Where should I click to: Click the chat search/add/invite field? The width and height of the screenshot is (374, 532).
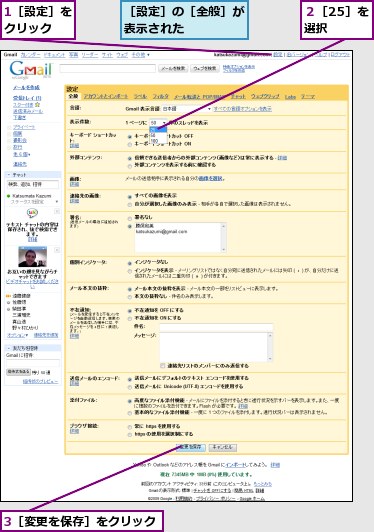point(33,185)
